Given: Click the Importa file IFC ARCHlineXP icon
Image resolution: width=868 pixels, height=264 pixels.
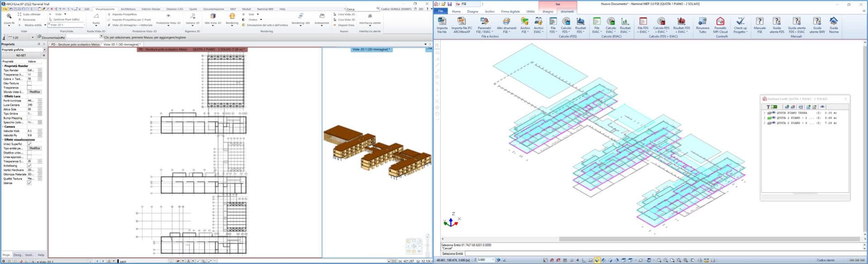Looking at the screenshot, I should pyautogui.click(x=461, y=21).
